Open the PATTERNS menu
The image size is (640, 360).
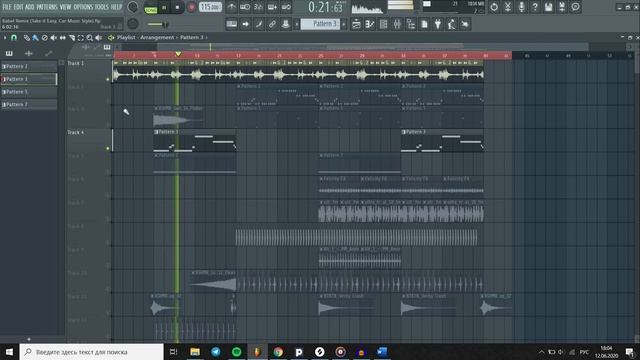coord(47,7)
